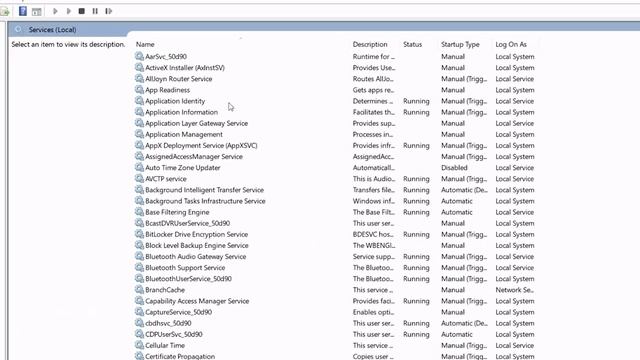Click the Block Level Backup Engine icon
This screenshot has width=640, height=360.
(x=139, y=245)
